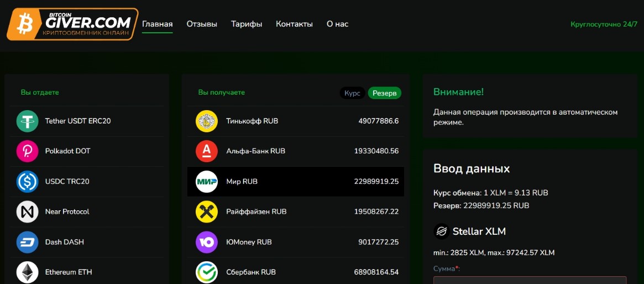Choose the green Sberbank icon

point(207,272)
